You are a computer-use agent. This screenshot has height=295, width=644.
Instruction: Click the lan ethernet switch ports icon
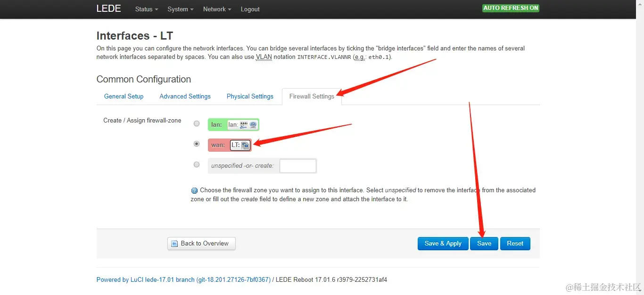pyautogui.click(x=244, y=125)
